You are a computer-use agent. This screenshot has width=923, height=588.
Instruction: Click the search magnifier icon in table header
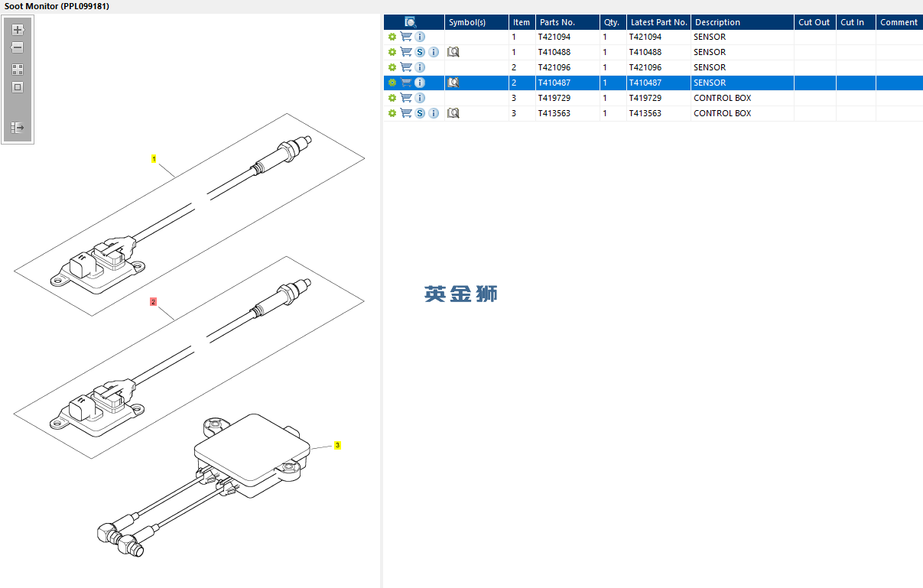pos(411,22)
